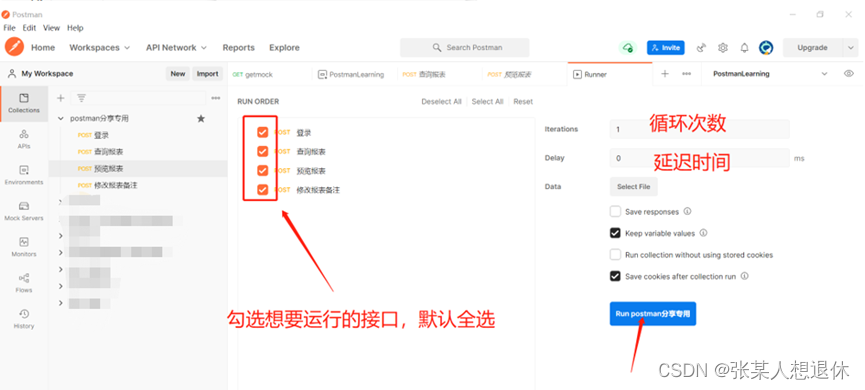Click the Import button

click(x=207, y=74)
